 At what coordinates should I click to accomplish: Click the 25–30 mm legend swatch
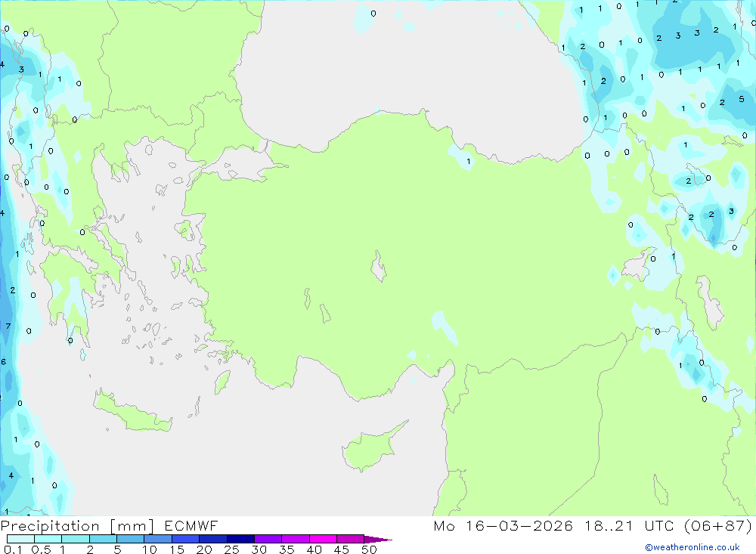point(240,539)
